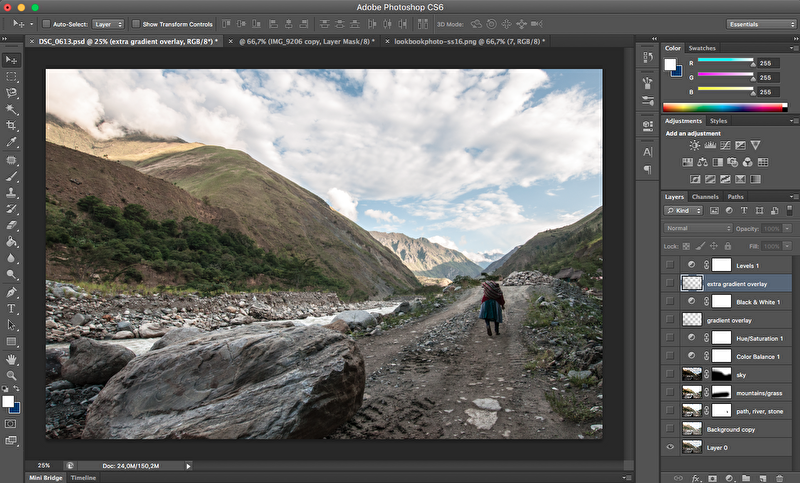
Task: Open the Timeline tab
Action: (83, 478)
